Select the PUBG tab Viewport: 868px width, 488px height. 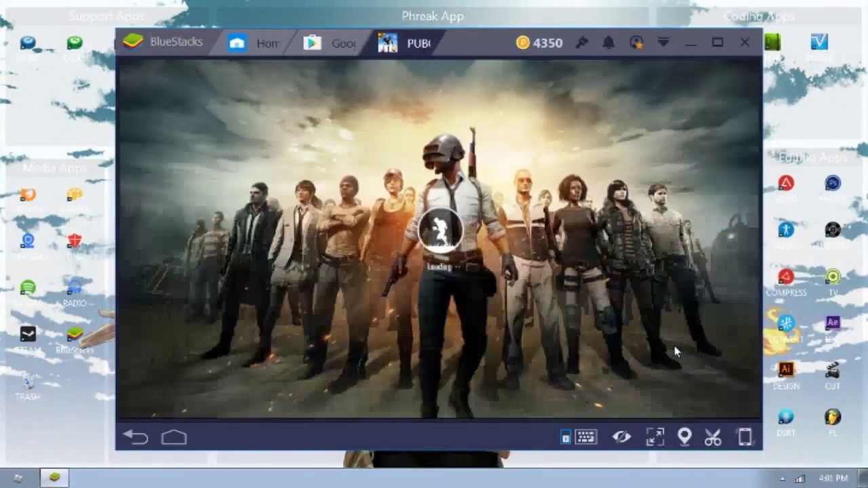[x=405, y=43]
